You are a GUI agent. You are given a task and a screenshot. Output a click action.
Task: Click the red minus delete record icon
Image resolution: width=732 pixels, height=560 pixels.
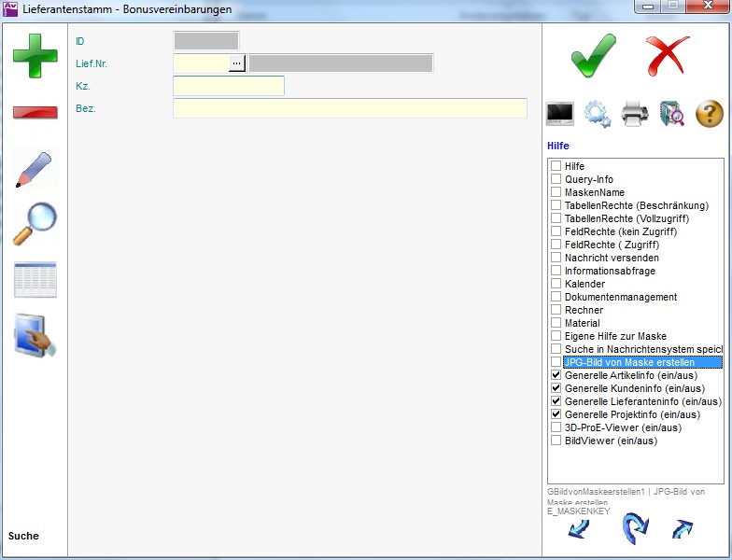pyautogui.click(x=35, y=113)
